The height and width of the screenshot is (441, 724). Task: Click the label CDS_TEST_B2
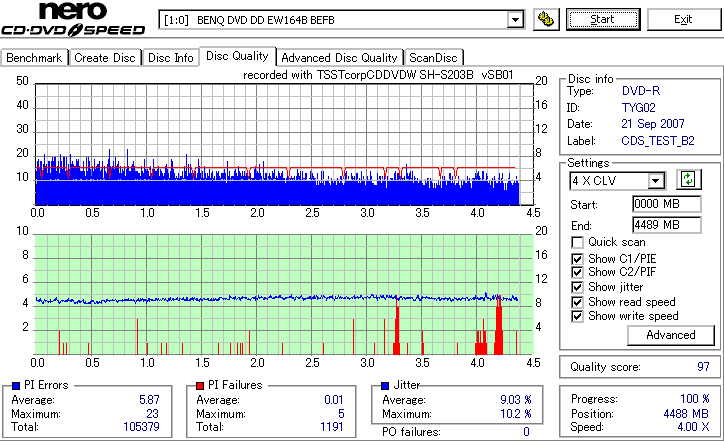coord(658,141)
